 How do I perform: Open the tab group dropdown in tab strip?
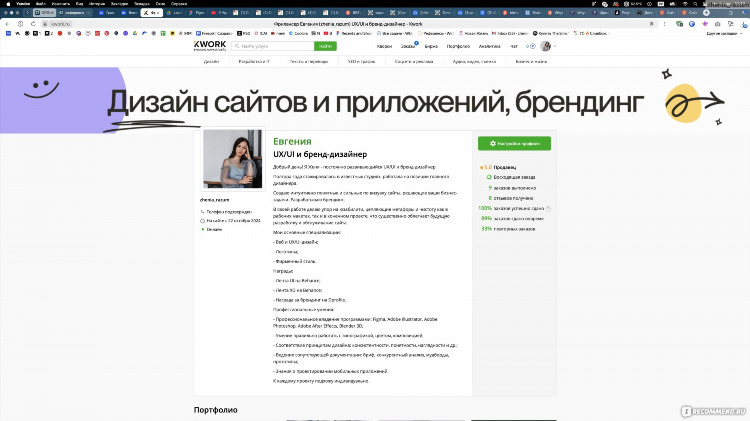point(88,12)
